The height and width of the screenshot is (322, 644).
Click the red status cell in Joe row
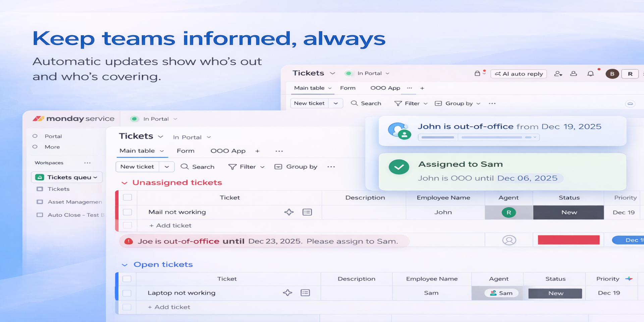click(x=569, y=240)
